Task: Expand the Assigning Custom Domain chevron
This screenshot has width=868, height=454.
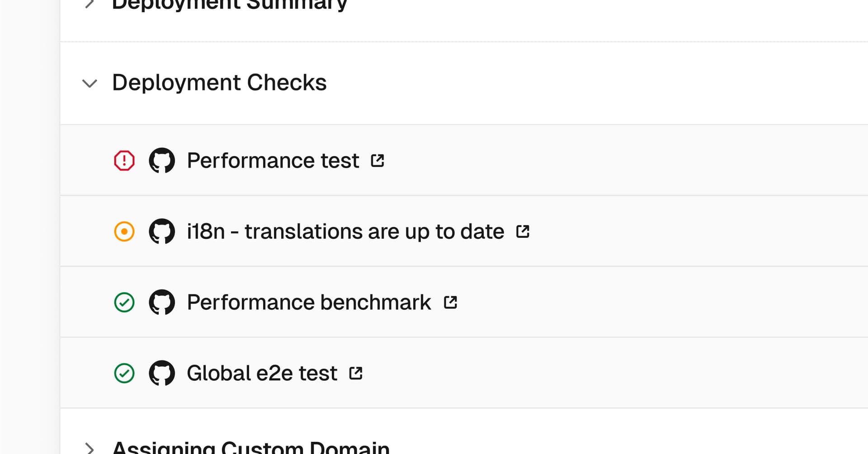Action: [90, 448]
